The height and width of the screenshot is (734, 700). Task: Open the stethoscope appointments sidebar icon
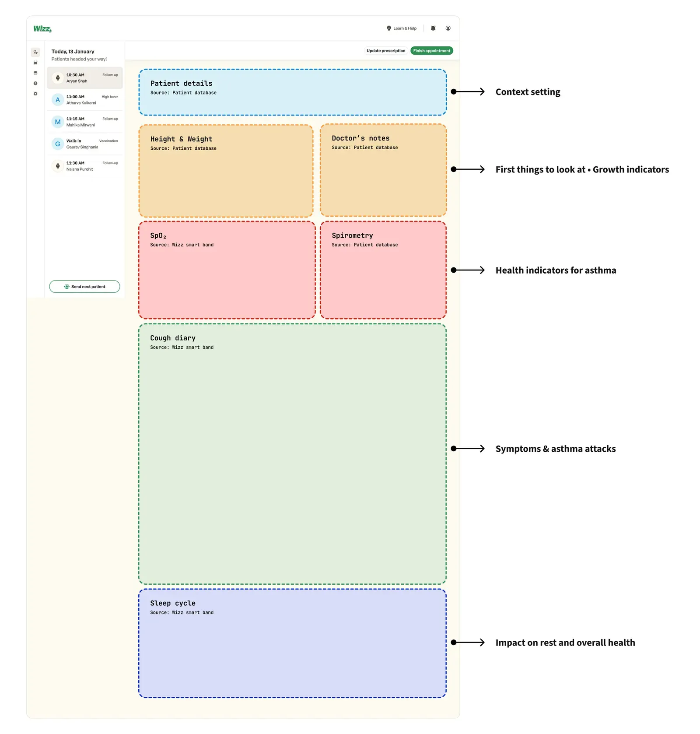coord(35,52)
